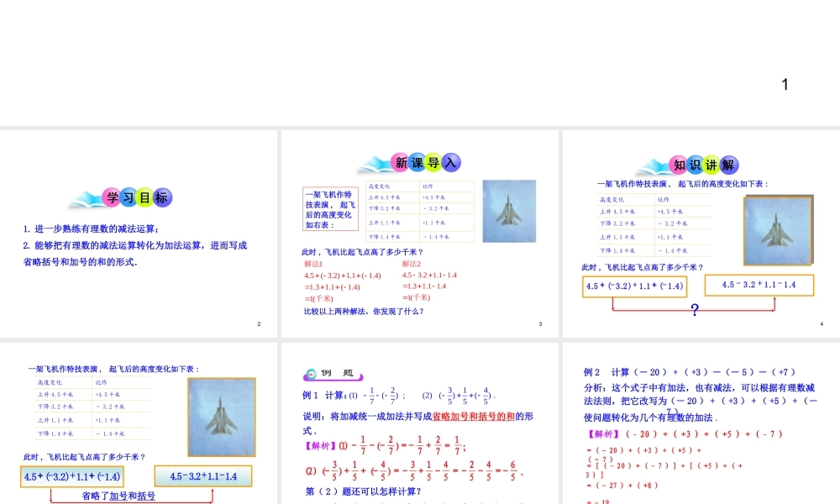Viewport: 840px width, 504px height.
Task: Click the jet image on slide 5
Action: click(x=220, y=417)
